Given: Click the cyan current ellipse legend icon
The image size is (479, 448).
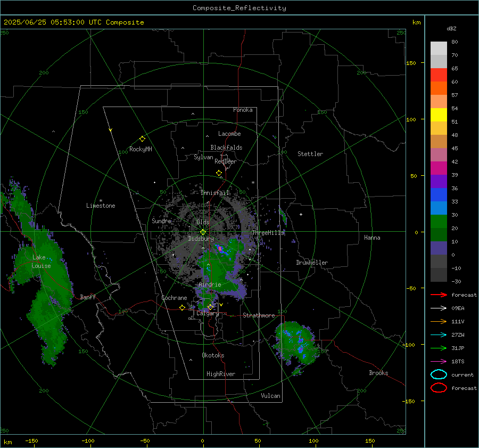Looking at the screenshot, I should click(439, 374).
